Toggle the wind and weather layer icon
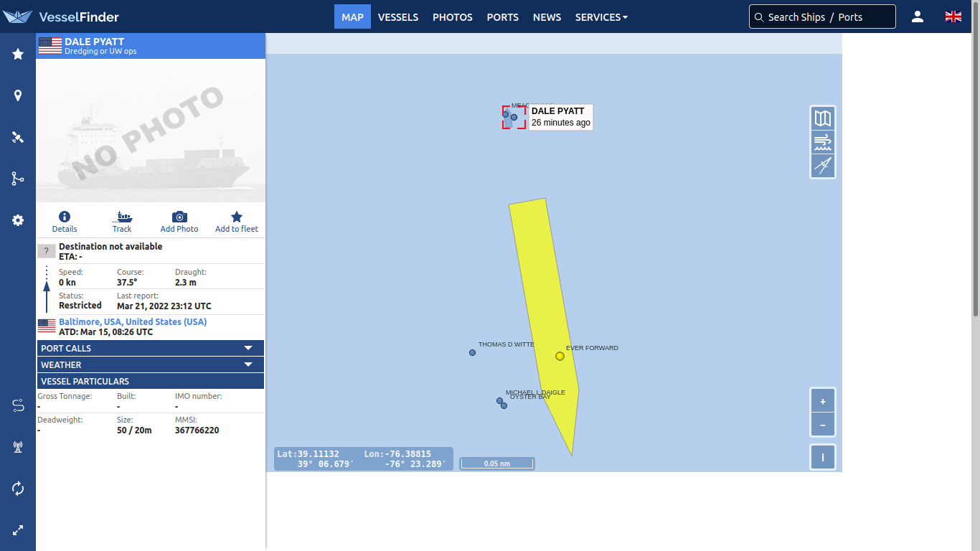Screen dimensions: 980x551 [823, 142]
